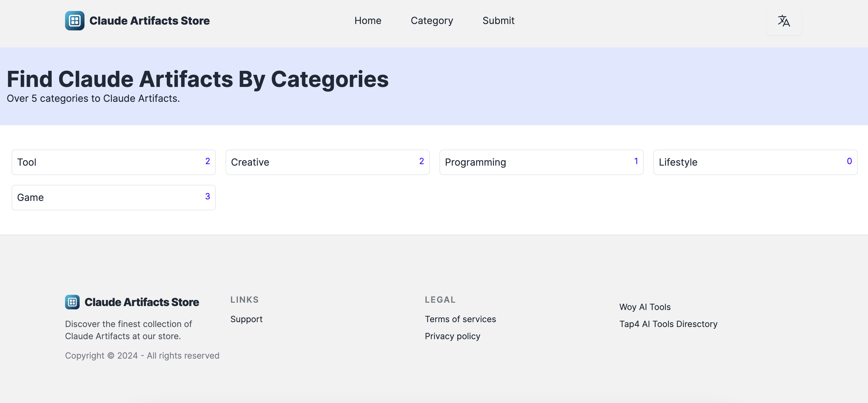Viewport: 868px width, 403px height.
Task: Visit the Woy AI Tools link
Action: click(x=645, y=307)
